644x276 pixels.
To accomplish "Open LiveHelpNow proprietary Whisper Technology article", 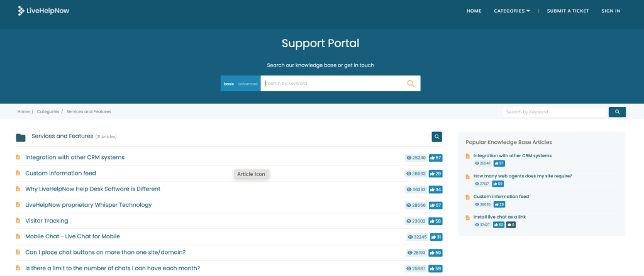I will tap(88, 205).
